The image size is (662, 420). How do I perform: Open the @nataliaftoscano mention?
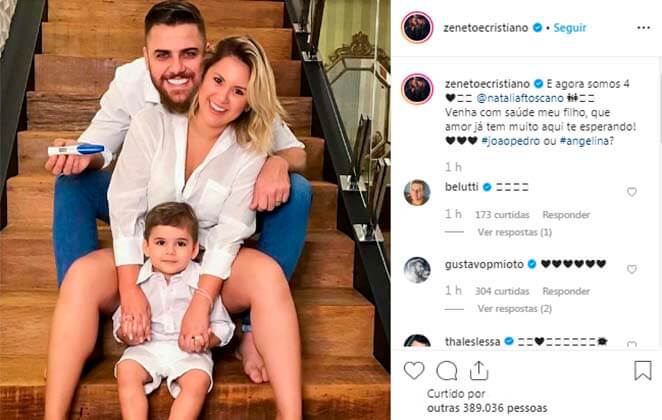pos(520,98)
